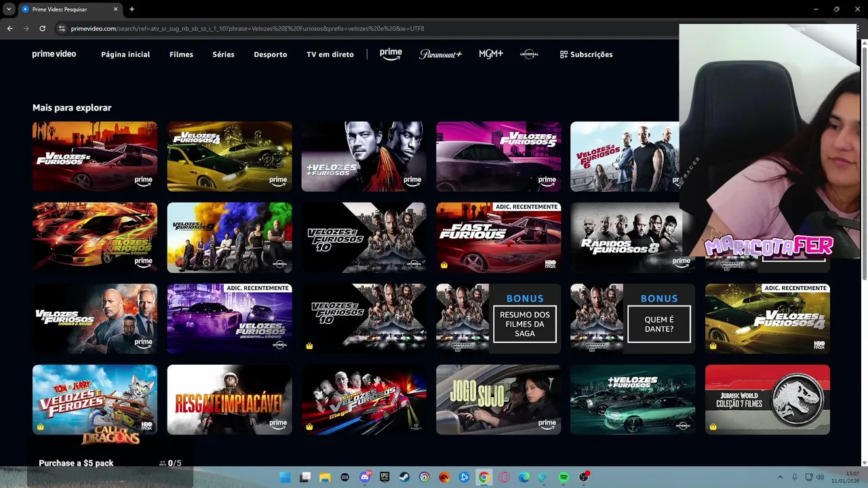The image size is (868, 488).
Task: Open the Windows Start menu
Action: click(x=285, y=477)
